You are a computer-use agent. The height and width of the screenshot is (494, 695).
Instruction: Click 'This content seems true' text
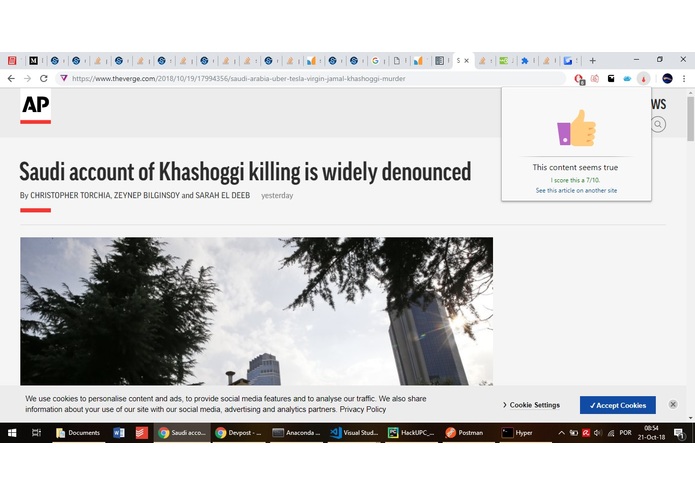(575, 167)
